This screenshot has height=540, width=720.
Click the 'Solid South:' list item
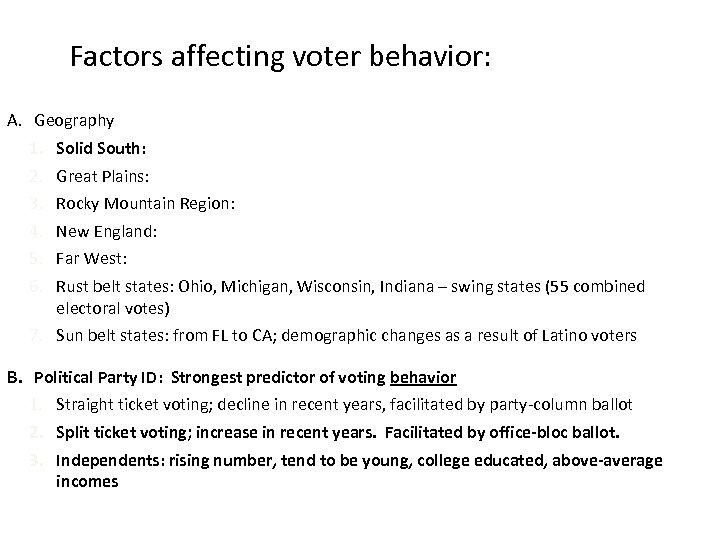pos(101,149)
